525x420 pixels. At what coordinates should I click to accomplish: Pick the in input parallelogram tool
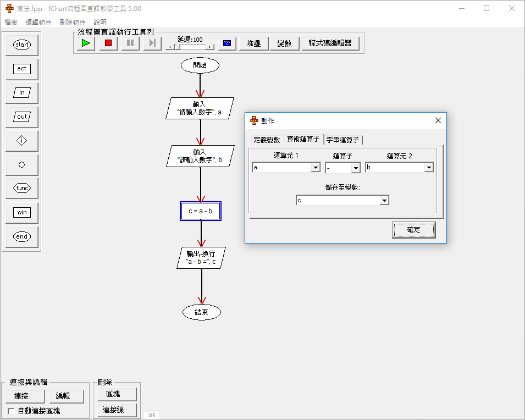coord(22,93)
